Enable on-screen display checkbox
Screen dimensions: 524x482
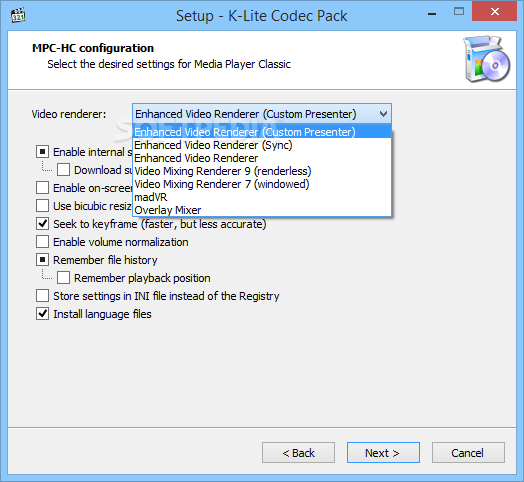[x=42, y=188]
